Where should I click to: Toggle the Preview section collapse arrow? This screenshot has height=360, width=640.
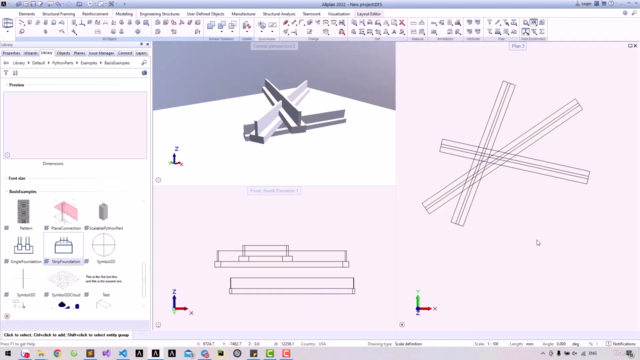pyautogui.click(x=7, y=85)
